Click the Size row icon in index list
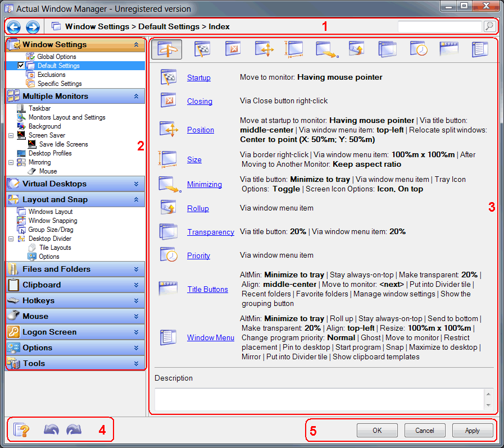This screenshot has height=448, width=504. coord(167,159)
